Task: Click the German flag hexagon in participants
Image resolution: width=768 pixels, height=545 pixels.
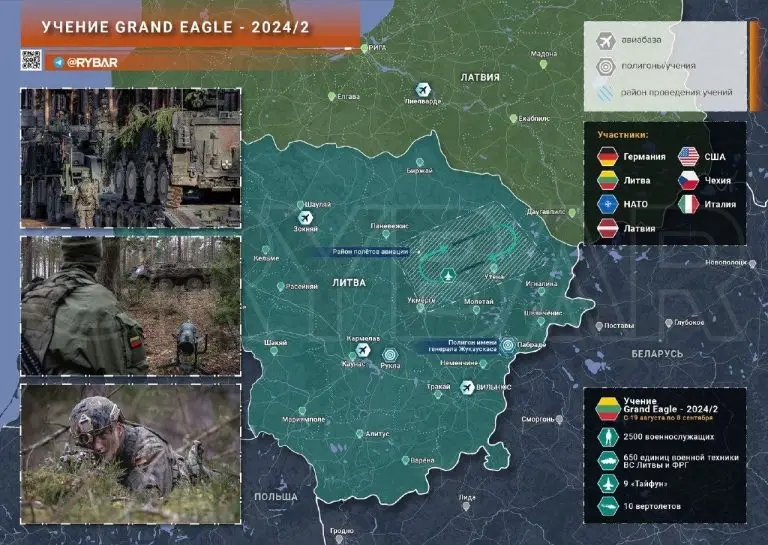Action: [606, 157]
